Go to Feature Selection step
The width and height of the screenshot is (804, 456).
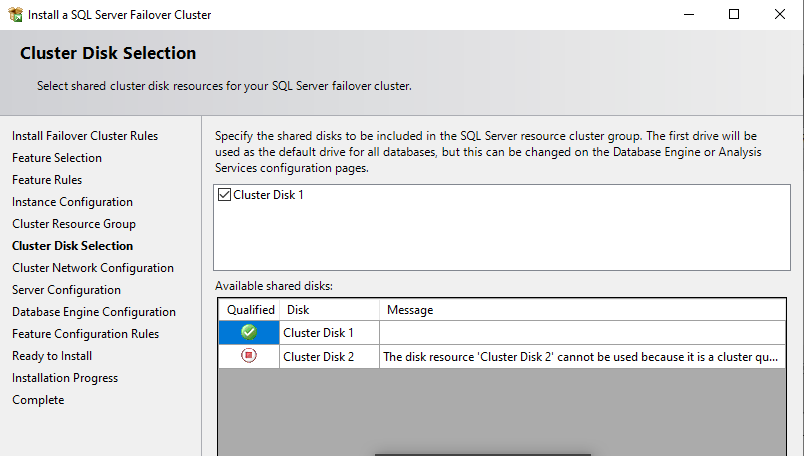57,158
